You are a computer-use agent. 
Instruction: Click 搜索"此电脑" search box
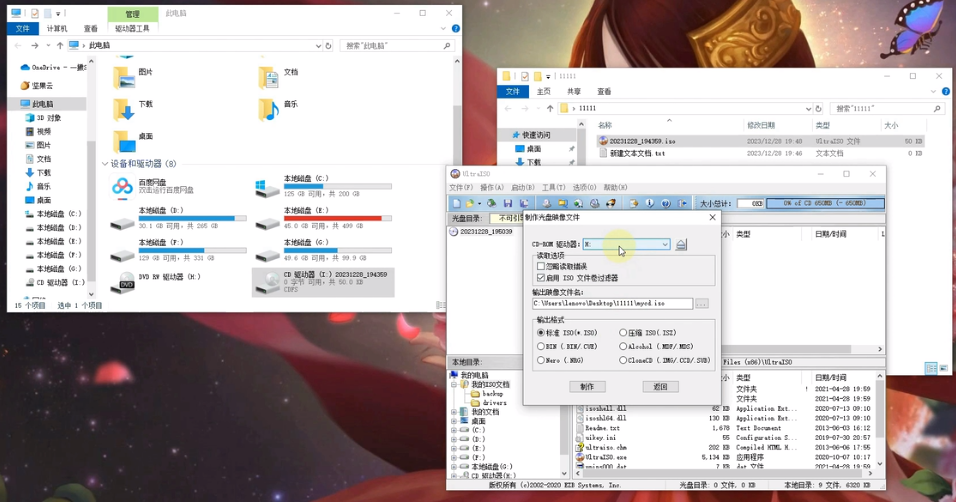pyautogui.click(x=398, y=46)
